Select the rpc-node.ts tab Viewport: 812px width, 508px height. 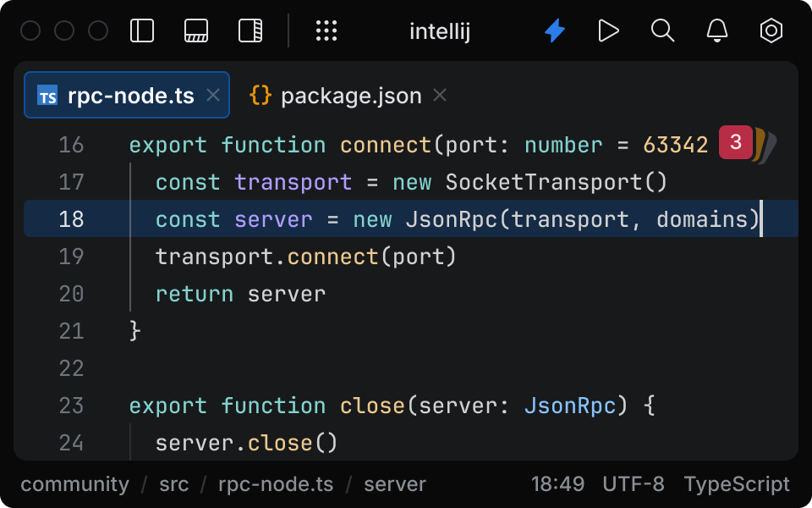pyautogui.click(x=127, y=95)
